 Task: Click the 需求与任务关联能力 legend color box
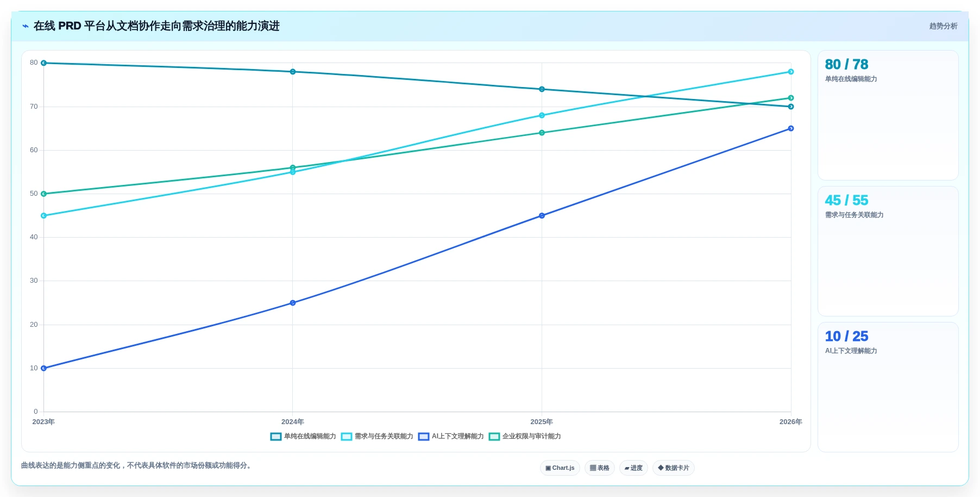347,437
